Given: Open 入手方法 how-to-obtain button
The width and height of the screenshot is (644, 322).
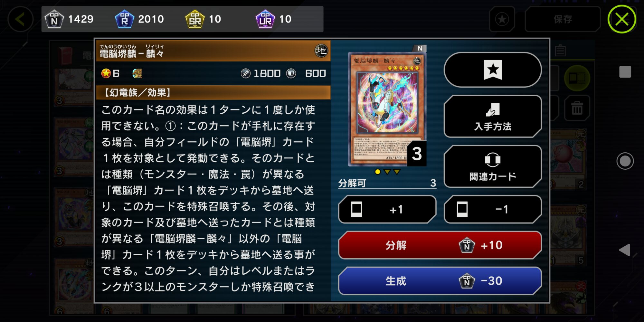Looking at the screenshot, I should pyautogui.click(x=493, y=117).
